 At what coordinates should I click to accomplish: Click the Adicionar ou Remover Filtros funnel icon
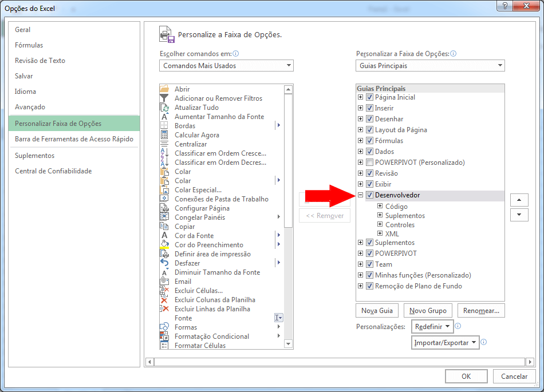pos(164,98)
